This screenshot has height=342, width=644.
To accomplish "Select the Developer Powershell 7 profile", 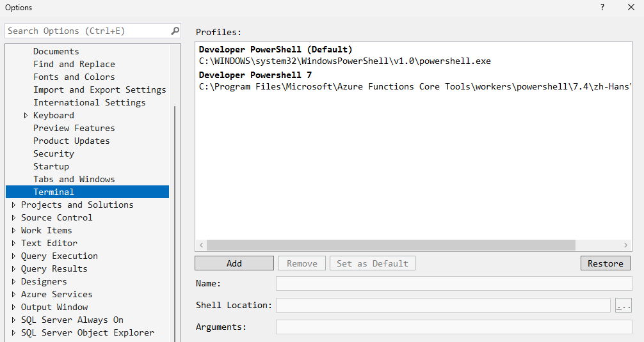I will 255,75.
